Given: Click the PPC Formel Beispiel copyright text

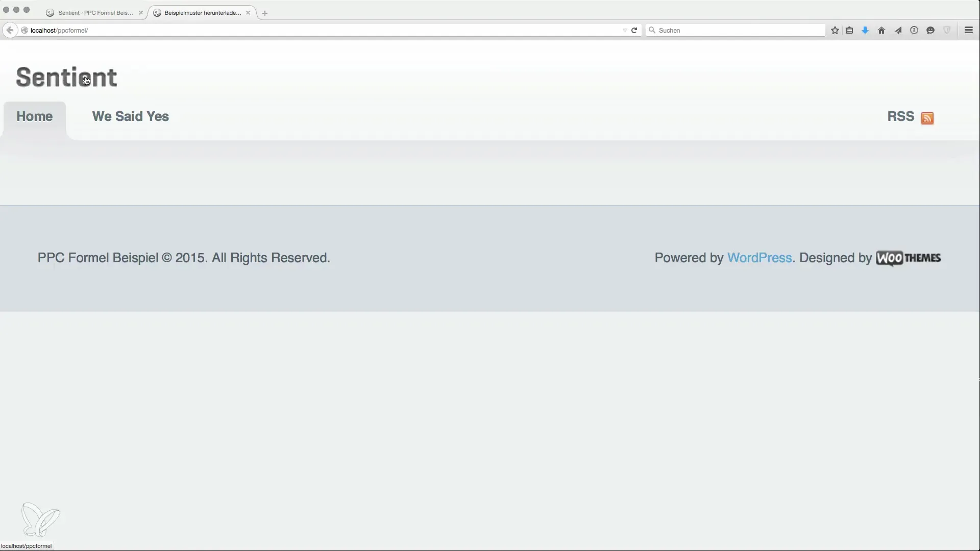Looking at the screenshot, I should click(x=184, y=258).
